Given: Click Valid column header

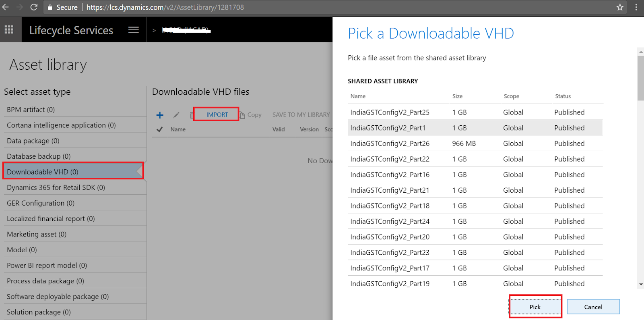Looking at the screenshot, I should pyautogui.click(x=279, y=129).
